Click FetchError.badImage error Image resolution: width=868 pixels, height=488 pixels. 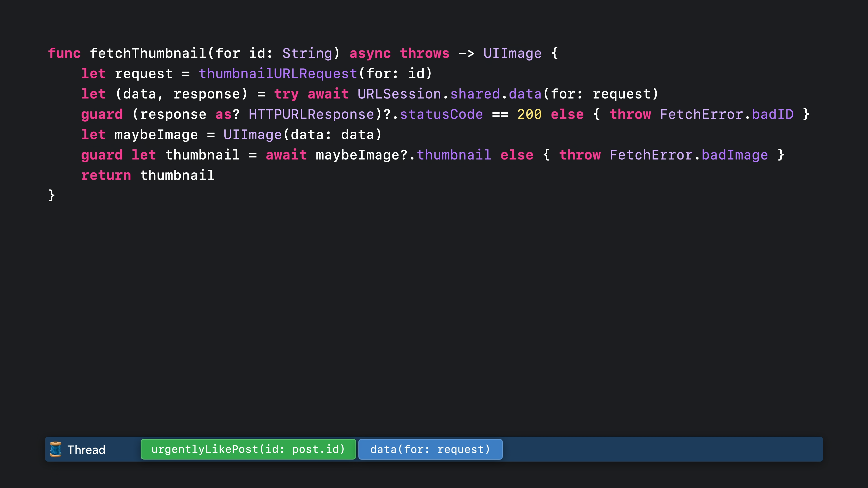pos(689,155)
